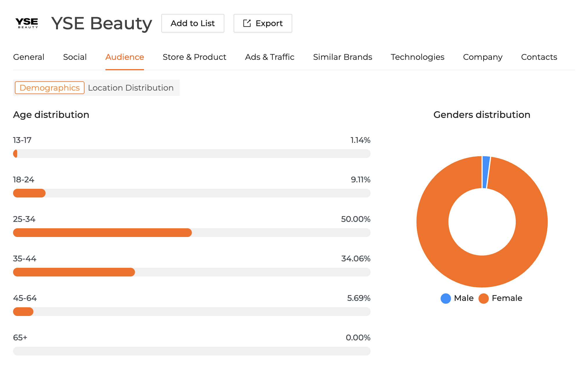Open the Audience tab
This screenshot has height=370, width=588.
tap(125, 57)
